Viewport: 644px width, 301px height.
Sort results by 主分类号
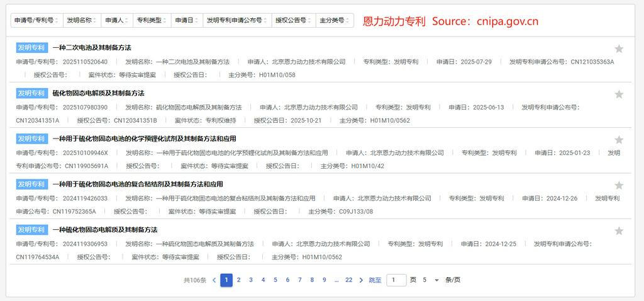[x=334, y=21]
